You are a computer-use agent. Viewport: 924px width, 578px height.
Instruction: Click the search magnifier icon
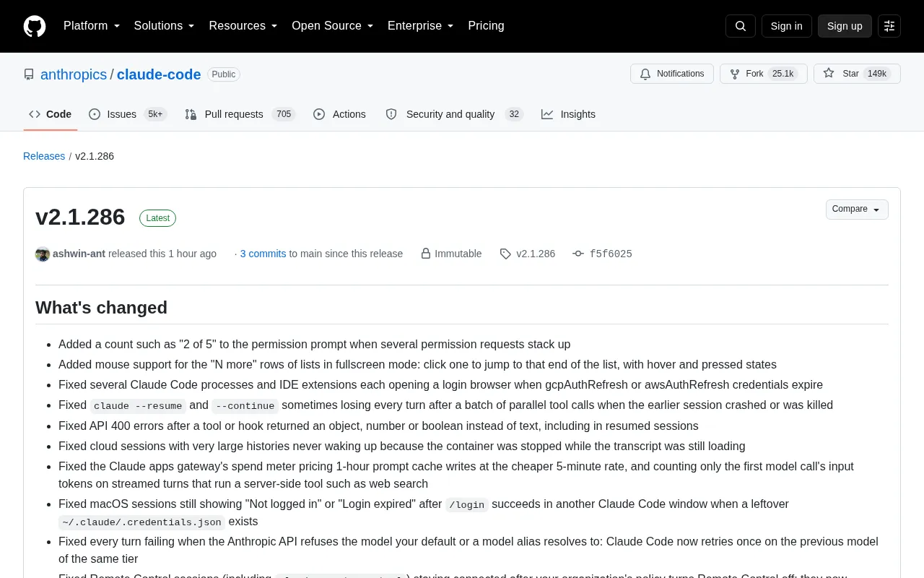pyautogui.click(x=741, y=26)
